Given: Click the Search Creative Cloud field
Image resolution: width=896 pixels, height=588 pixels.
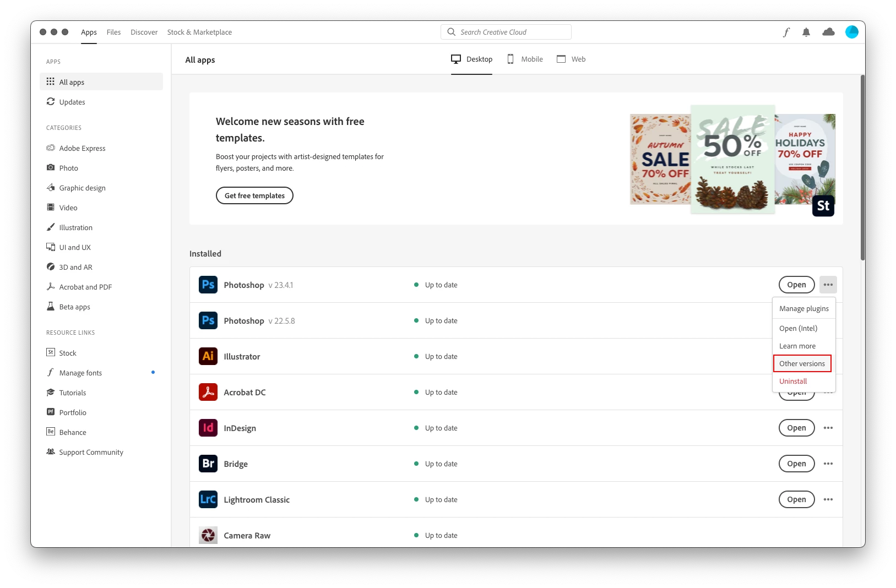Looking at the screenshot, I should tap(506, 32).
